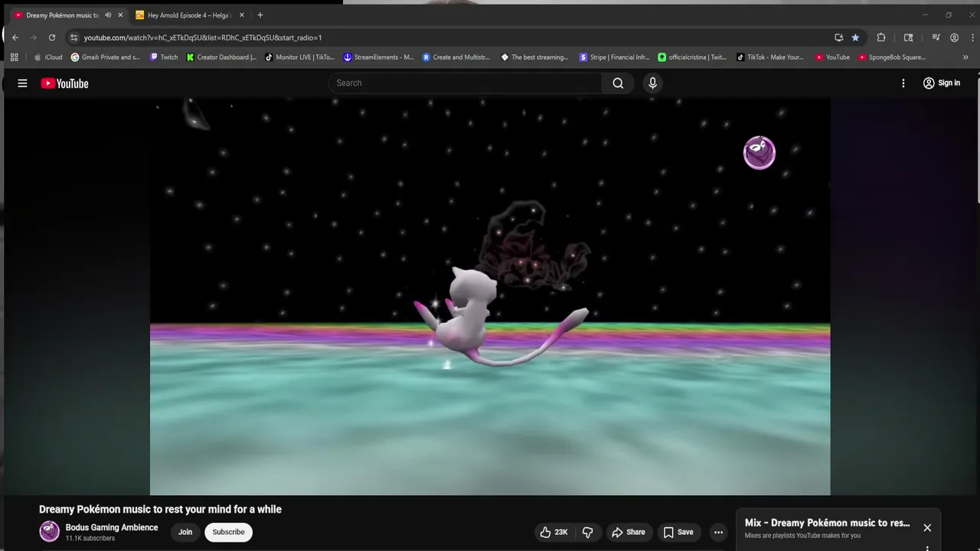
Task: Open the Create and Multistream bookmark
Action: coord(457,57)
